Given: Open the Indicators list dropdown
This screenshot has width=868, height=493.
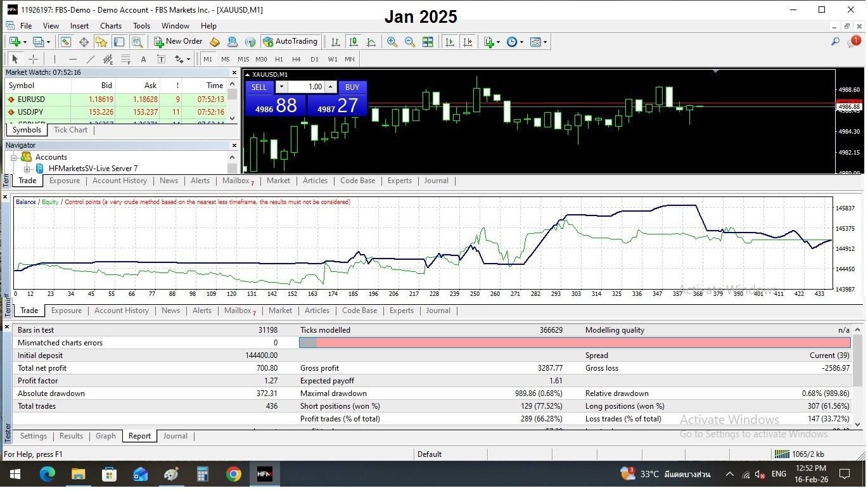Looking at the screenshot, I should click(x=492, y=42).
